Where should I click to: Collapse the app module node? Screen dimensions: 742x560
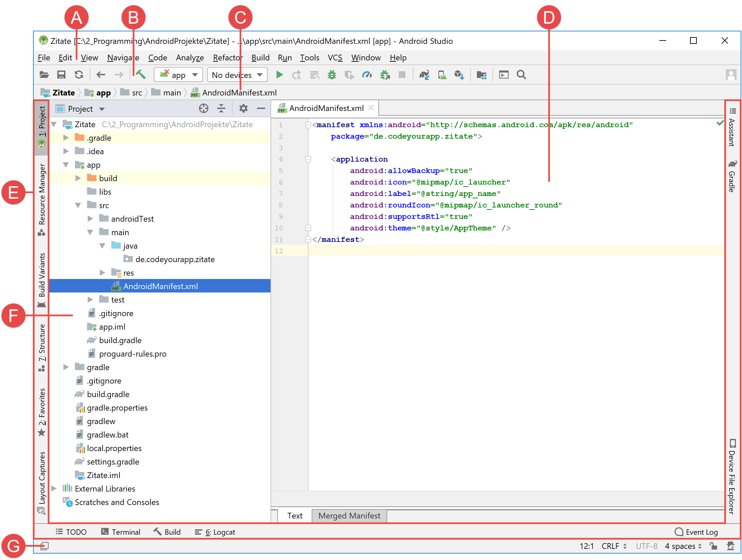(66, 165)
